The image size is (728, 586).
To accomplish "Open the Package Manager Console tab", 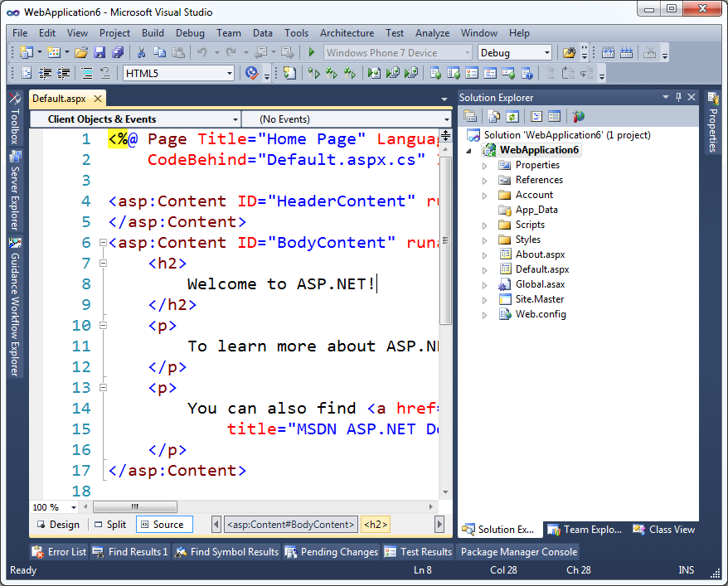I will 518,552.
